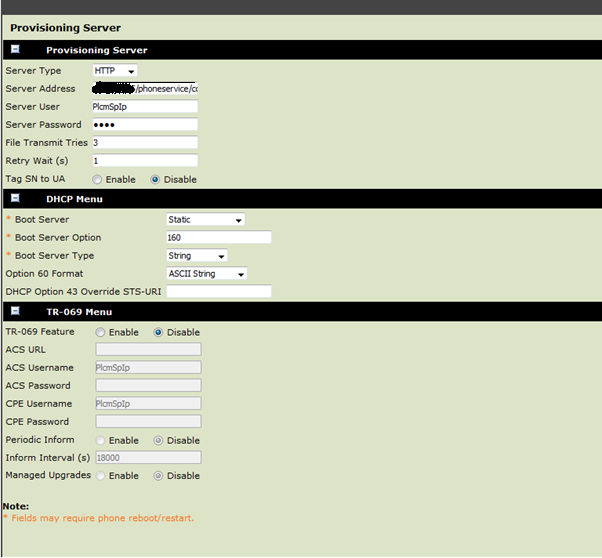Click the Server User field
Screen dimensions: 602x558
(x=144, y=107)
